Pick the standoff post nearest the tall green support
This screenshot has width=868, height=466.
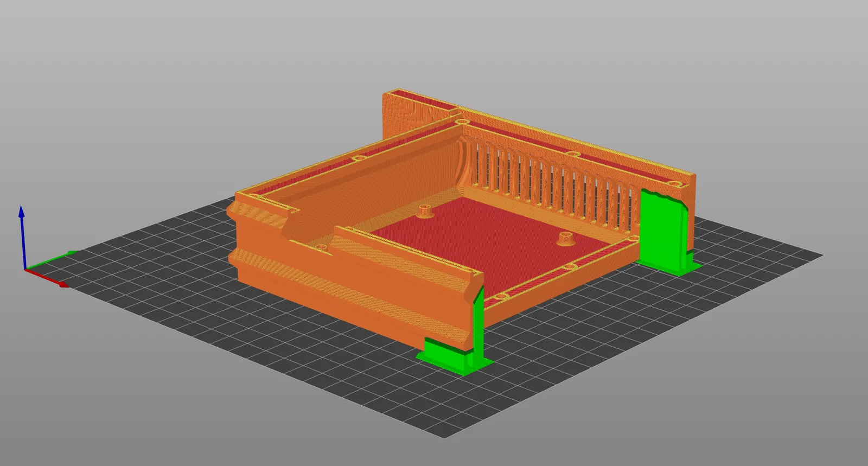click(566, 238)
